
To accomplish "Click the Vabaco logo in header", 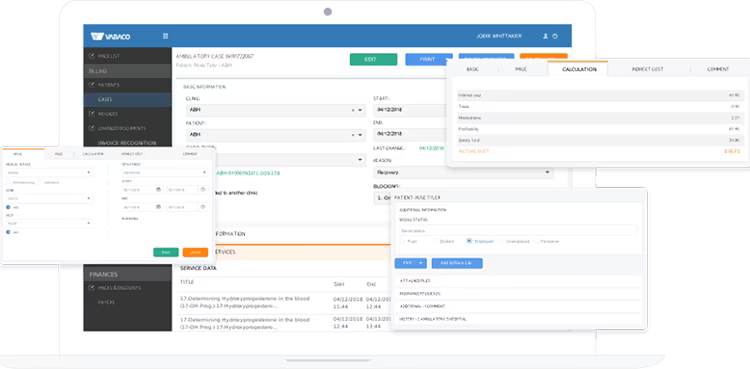I will tap(110, 36).
